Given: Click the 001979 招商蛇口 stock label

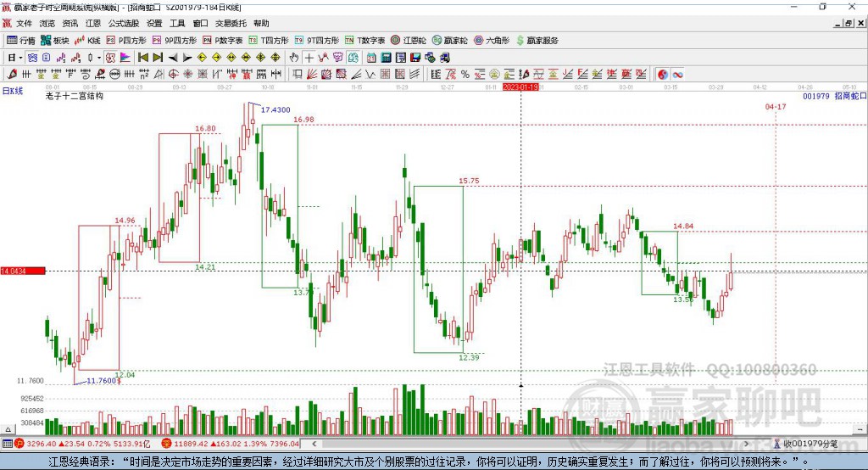Looking at the screenshot, I should coord(834,96).
